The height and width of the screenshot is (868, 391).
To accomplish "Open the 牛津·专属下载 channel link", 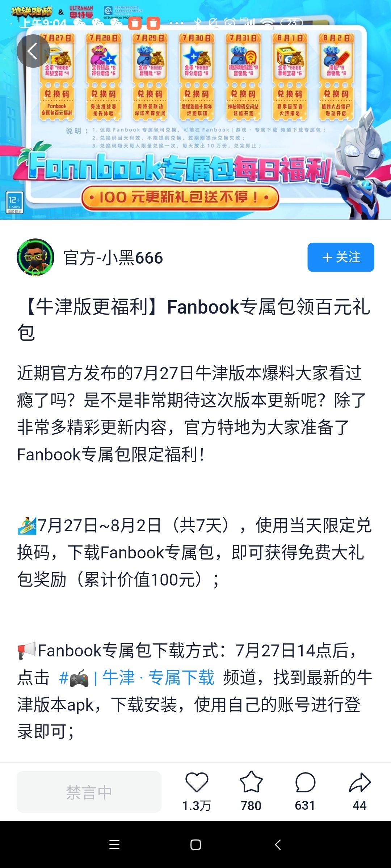I will pyautogui.click(x=137, y=678).
